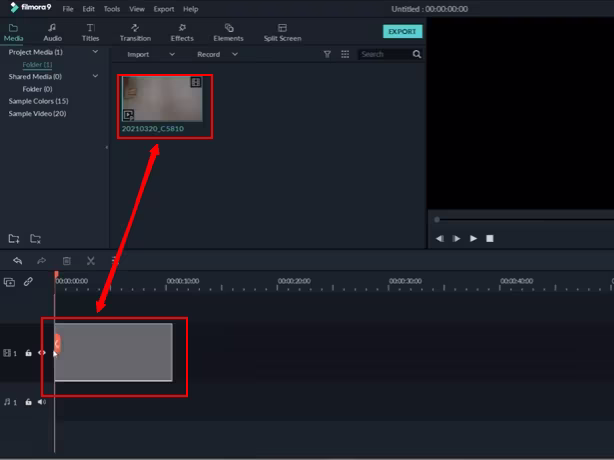
Task: Click the 00:00:30:00 mark on timeline ruler
Action: coord(405,281)
